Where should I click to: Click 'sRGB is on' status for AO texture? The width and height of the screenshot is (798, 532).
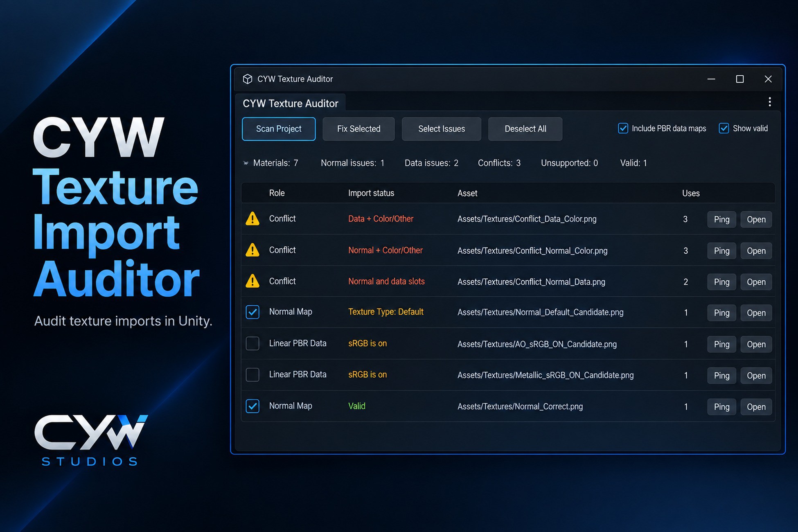pos(367,343)
